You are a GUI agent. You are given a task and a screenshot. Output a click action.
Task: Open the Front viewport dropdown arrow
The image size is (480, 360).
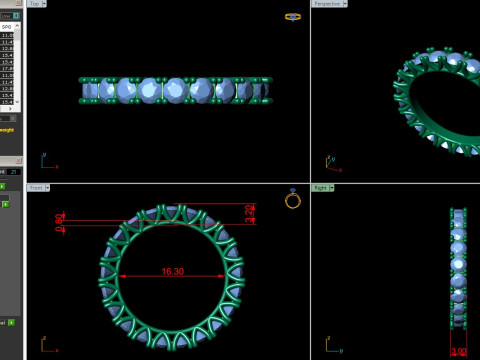[x=47, y=188]
